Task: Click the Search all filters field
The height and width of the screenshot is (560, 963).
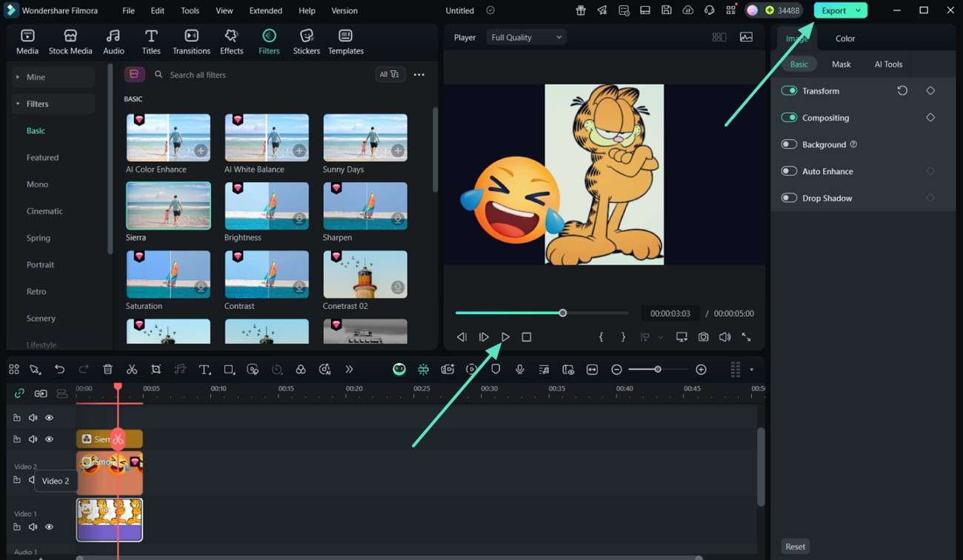Action: click(x=259, y=75)
